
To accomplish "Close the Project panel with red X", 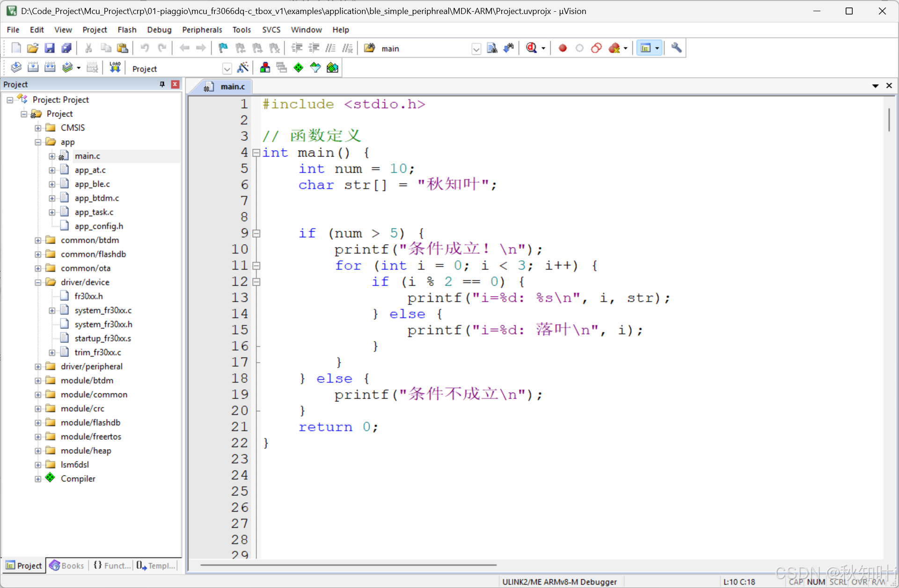I will (175, 84).
